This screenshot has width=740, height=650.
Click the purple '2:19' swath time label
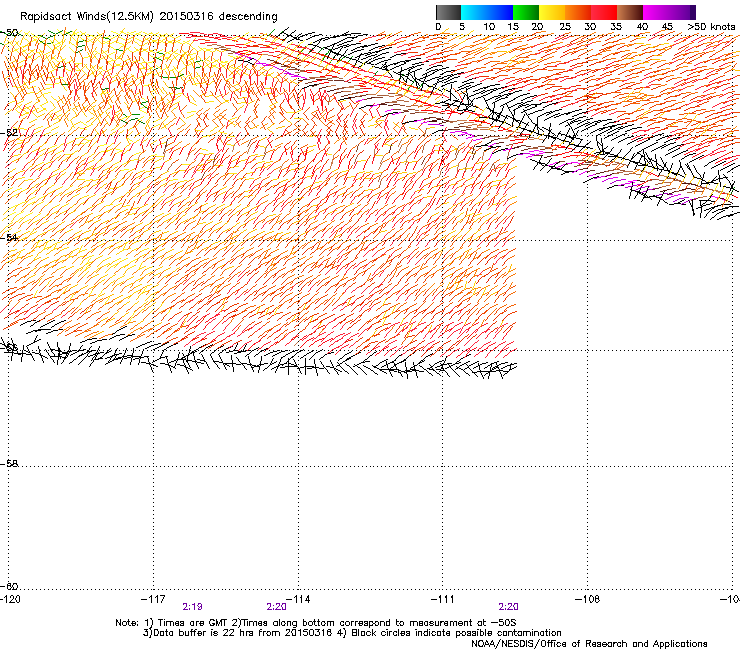pyautogui.click(x=193, y=607)
